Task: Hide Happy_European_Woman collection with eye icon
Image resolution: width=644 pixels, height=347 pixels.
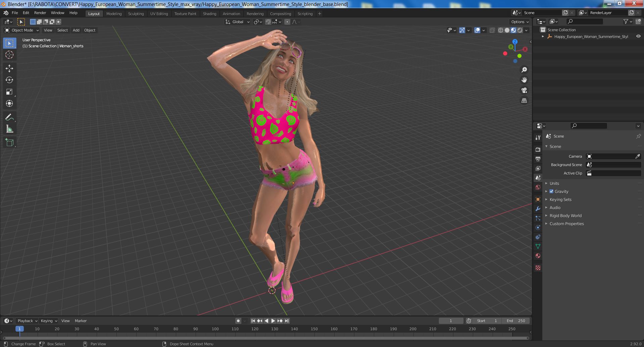Action: coord(638,36)
